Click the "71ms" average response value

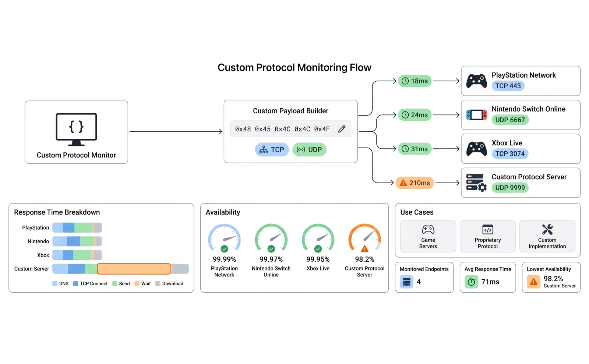coord(490,282)
